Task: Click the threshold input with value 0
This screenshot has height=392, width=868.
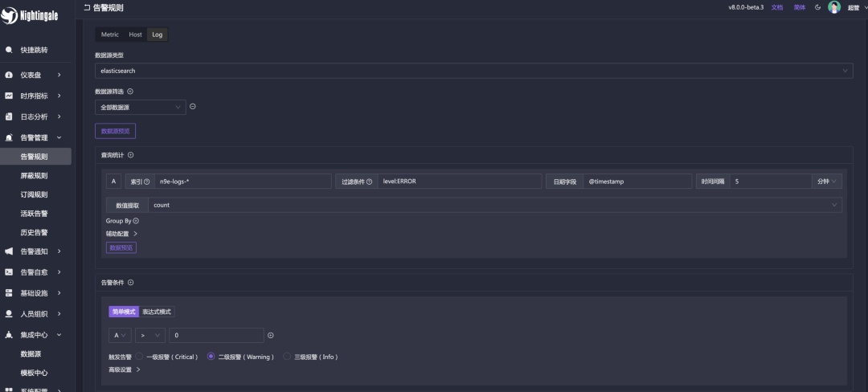Action: (x=216, y=335)
